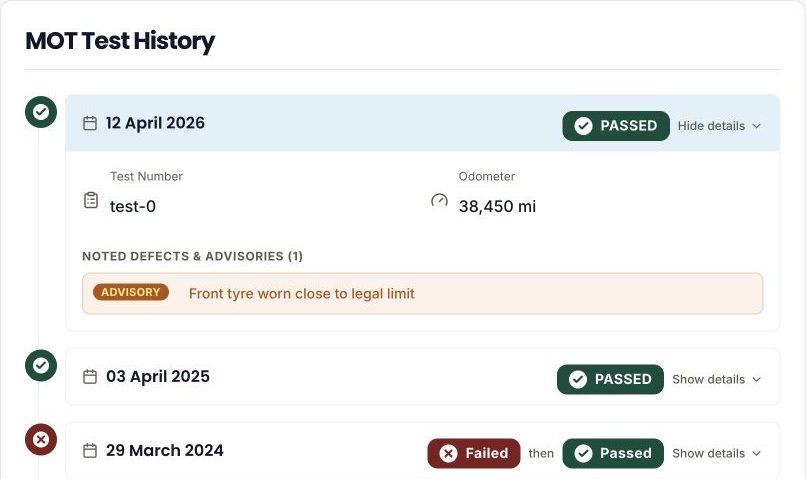Click the 38,450 mi odometer reading
The height and width of the screenshot is (479, 806).
[x=497, y=207]
